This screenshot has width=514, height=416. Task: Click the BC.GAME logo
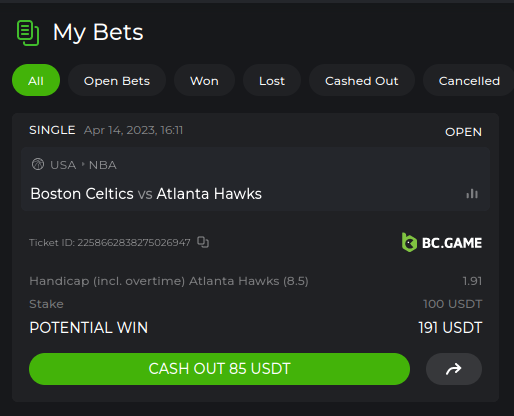coord(442,242)
